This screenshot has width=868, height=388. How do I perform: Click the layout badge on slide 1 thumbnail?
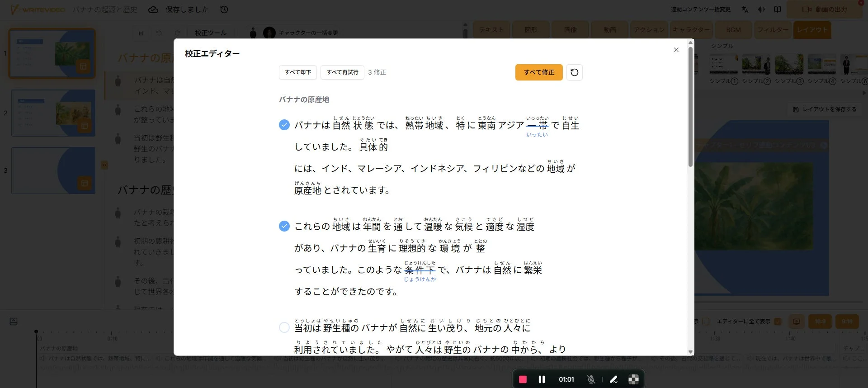[83, 66]
